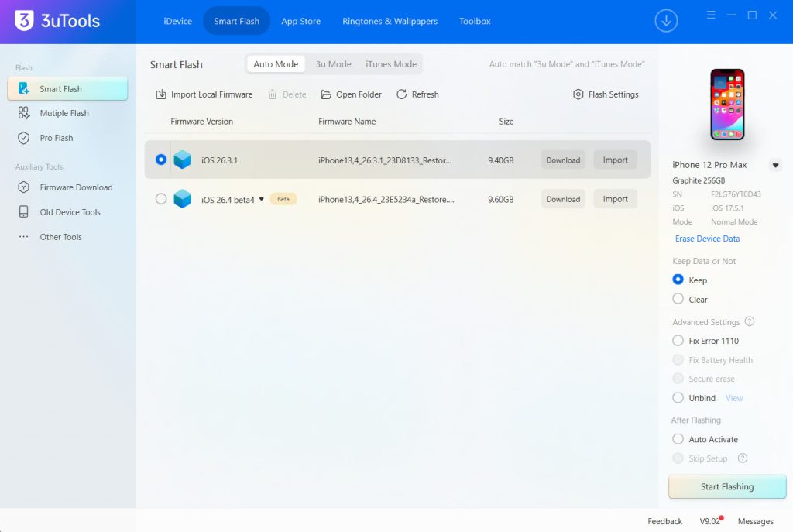Screen dimensions: 793x532
Task: Click the Beta badge on iOS 26.4
Action: [x=283, y=199]
